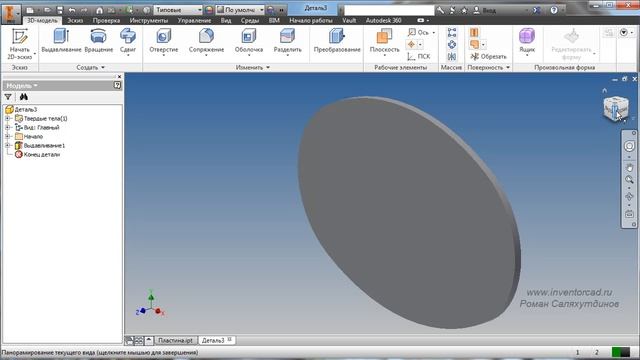Open the Типовые material dropdown
The image size is (640, 360).
coord(178,10)
